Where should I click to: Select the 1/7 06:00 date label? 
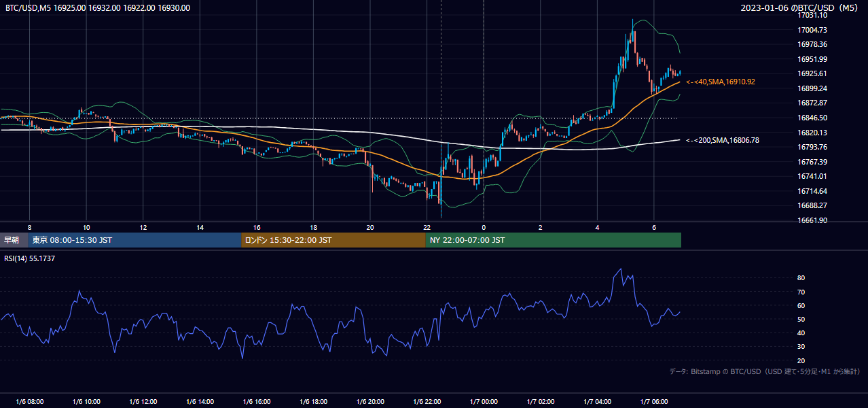click(654, 402)
